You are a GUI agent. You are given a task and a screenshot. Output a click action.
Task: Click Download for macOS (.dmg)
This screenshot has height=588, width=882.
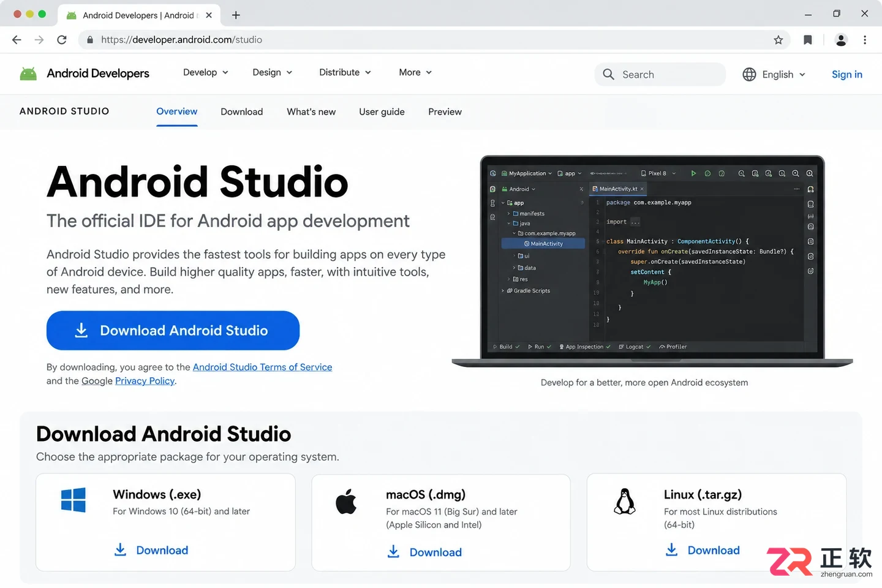(x=435, y=552)
